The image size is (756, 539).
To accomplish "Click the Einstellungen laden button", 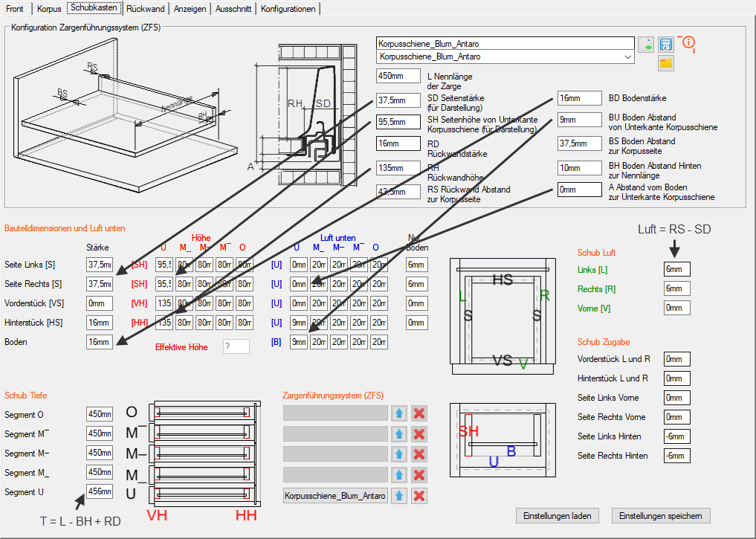I will click(x=558, y=516).
